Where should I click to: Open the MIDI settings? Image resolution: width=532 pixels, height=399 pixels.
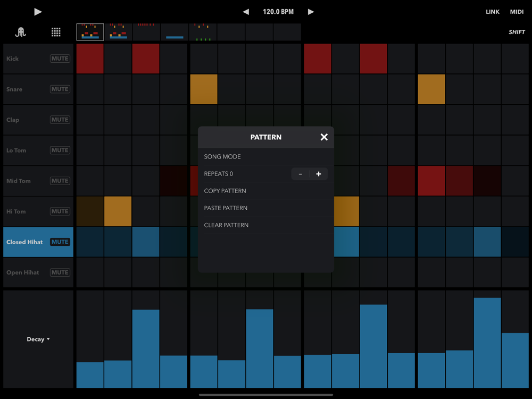pos(517,12)
